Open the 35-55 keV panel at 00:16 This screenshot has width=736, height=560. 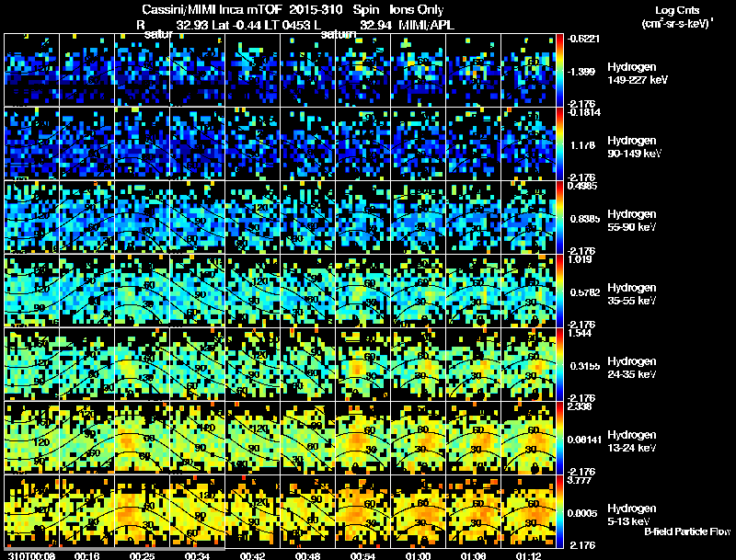pyautogui.click(x=86, y=291)
